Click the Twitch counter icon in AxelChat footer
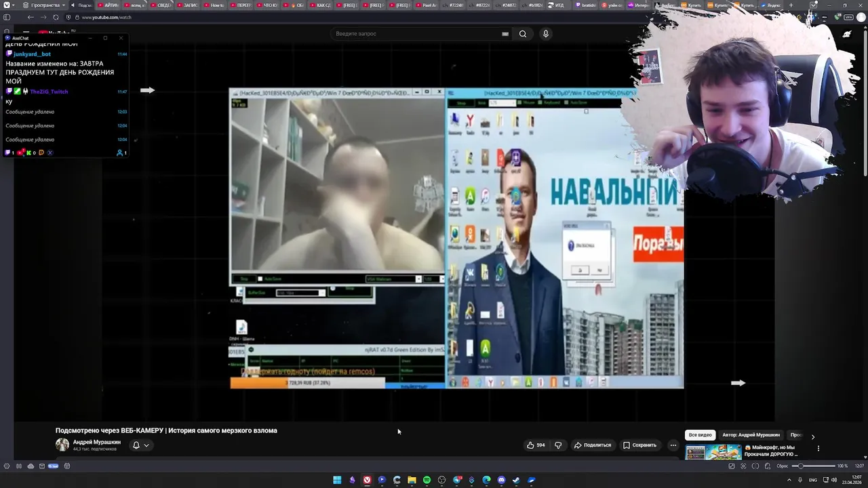 coord(8,152)
